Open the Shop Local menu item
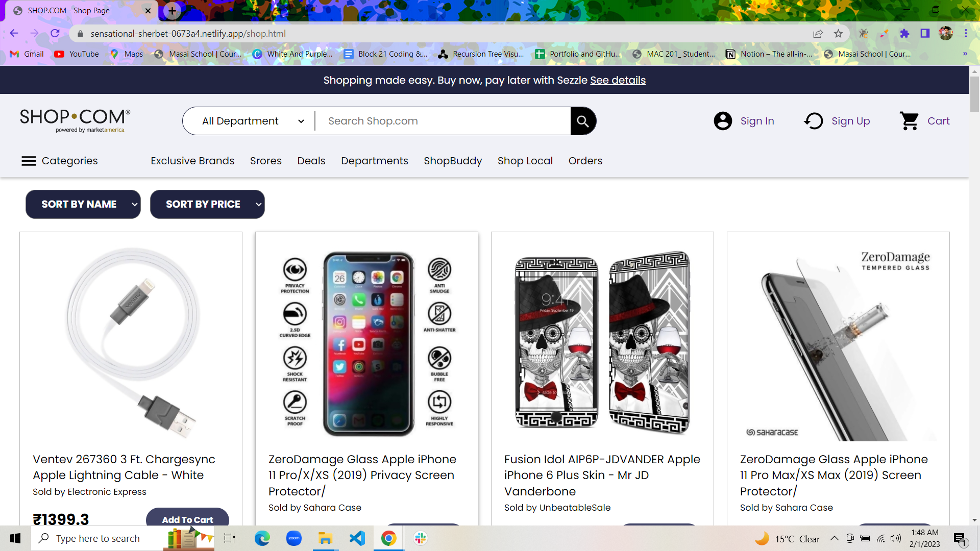980x551 pixels. (x=525, y=161)
